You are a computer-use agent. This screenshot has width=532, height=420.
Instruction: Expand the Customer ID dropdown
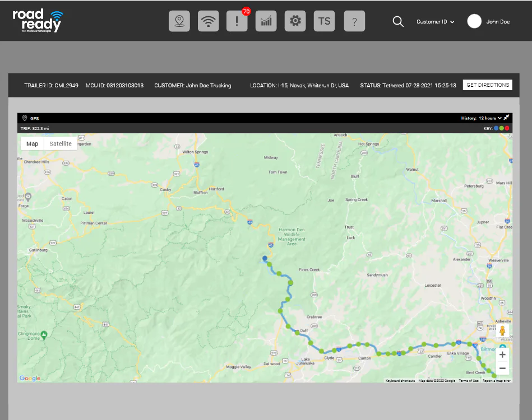(x=436, y=22)
